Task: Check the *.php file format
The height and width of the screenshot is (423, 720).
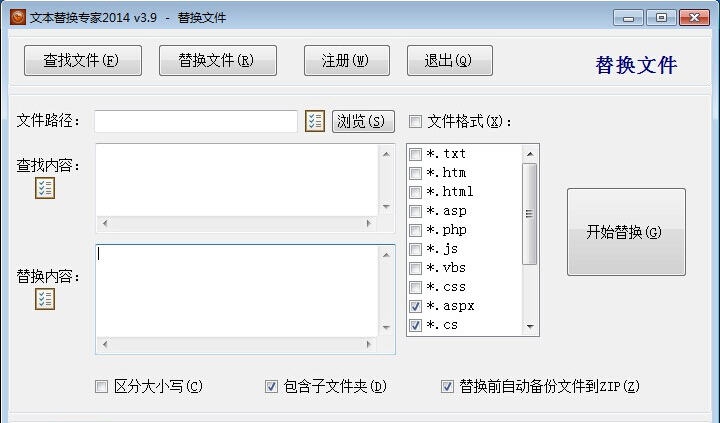Action: (416, 230)
